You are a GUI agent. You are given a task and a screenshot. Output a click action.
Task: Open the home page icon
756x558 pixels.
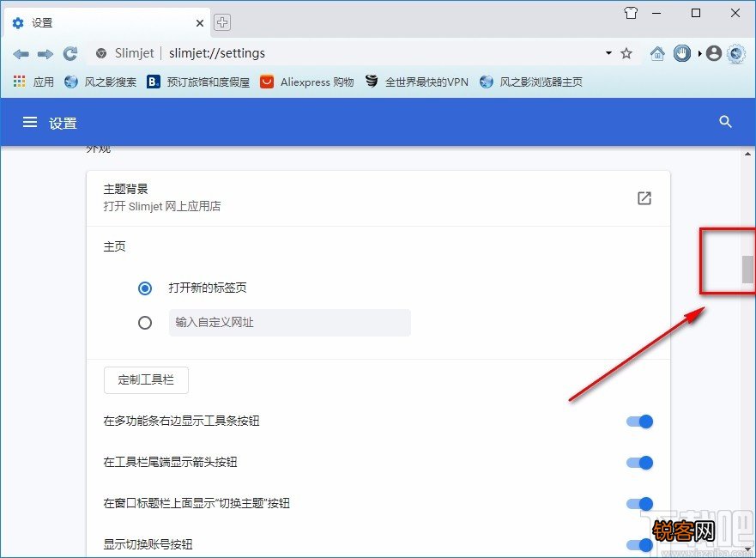[x=657, y=53]
